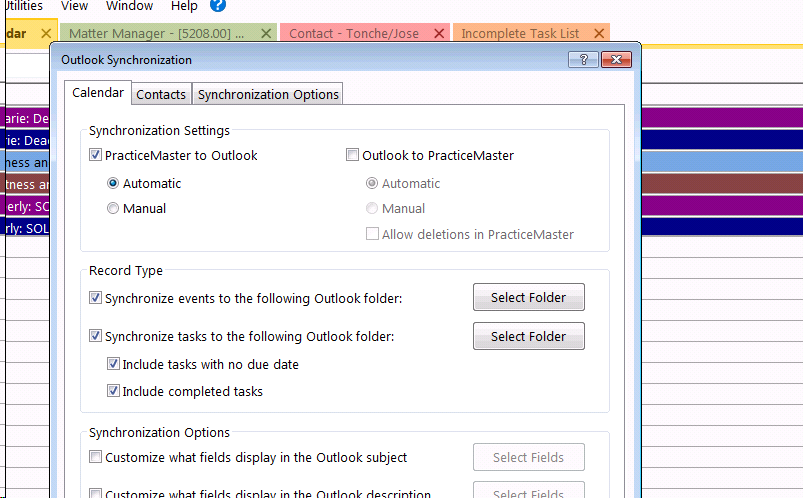The width and height of the screenshot is (803, 498).
Task: Click the dialog's title bar help button
Action: click(x=582, y=60)
